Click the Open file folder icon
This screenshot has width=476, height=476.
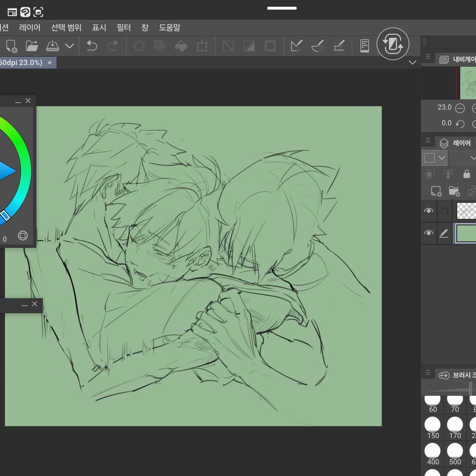(32, 46)
